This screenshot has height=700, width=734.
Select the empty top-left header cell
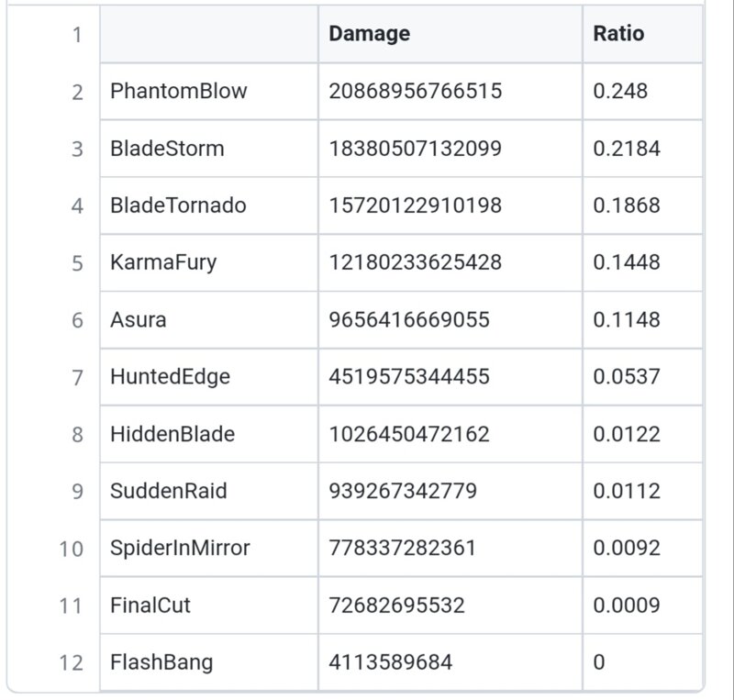209,34
